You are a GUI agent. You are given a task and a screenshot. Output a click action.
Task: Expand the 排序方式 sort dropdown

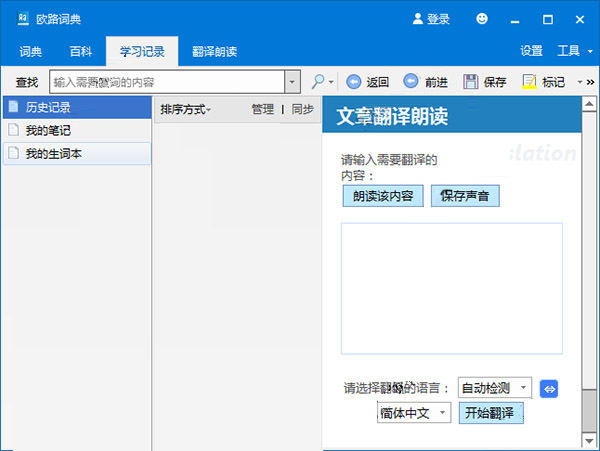point(186,109)
